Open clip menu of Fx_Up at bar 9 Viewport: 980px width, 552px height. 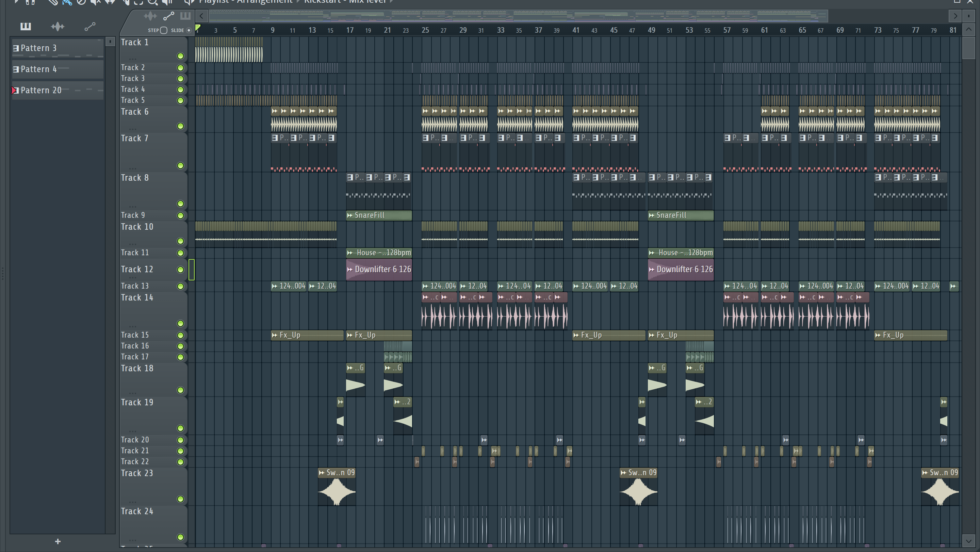click(x=275, y=335)
